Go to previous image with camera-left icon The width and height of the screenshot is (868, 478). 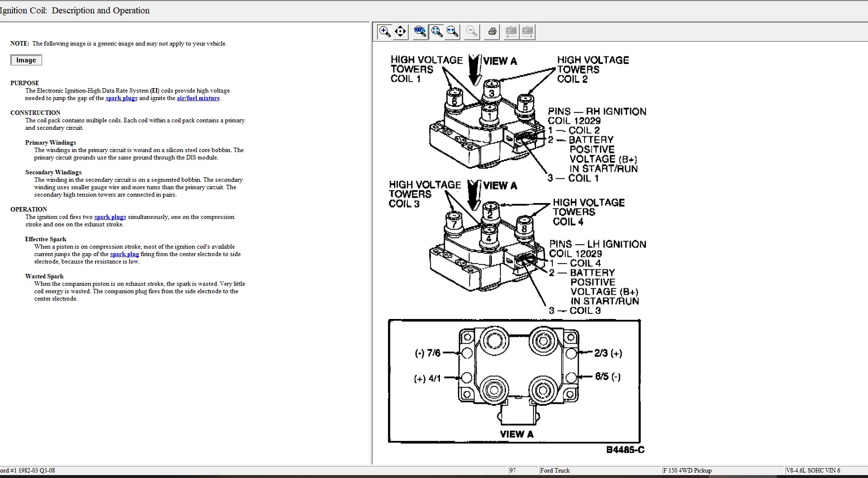(511, 32)
